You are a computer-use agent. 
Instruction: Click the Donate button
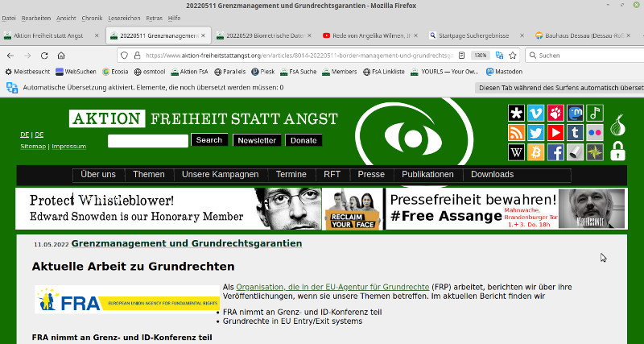[x=303, y=140]
